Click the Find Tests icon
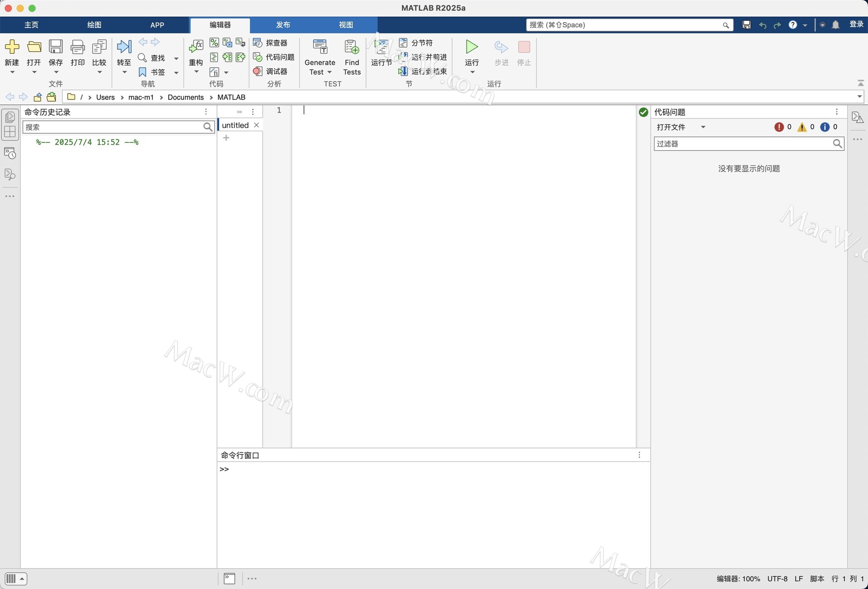This screenshot has width=868, height=589. coord(351,47)
